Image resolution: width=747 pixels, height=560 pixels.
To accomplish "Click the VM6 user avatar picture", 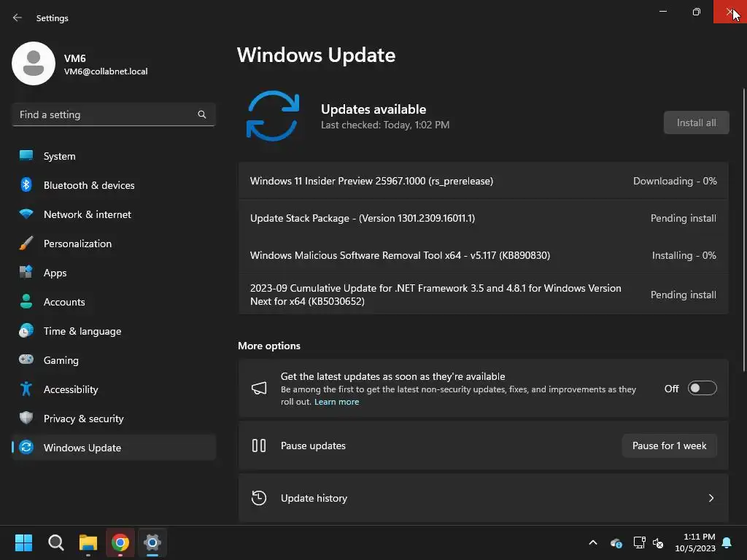I will coord(34,63).
